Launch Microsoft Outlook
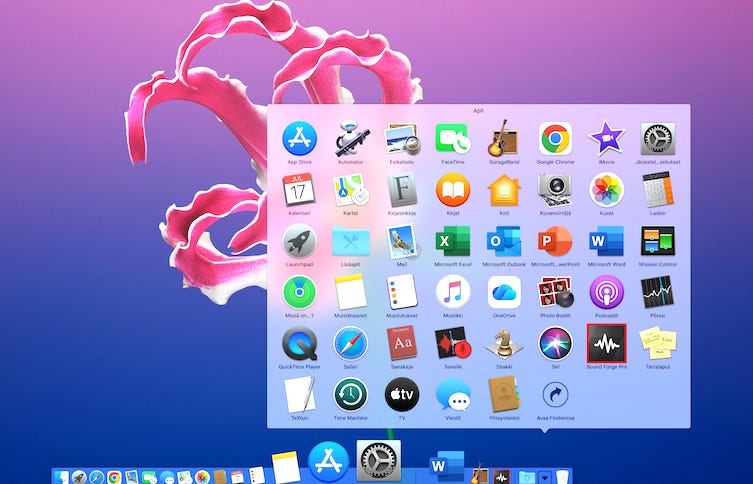 (504, 241)
